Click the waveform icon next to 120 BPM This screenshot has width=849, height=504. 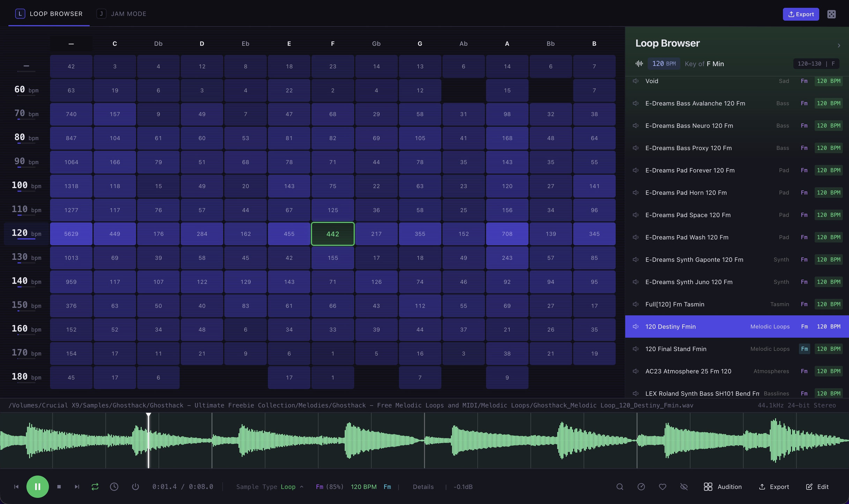(x=639, y=63)
